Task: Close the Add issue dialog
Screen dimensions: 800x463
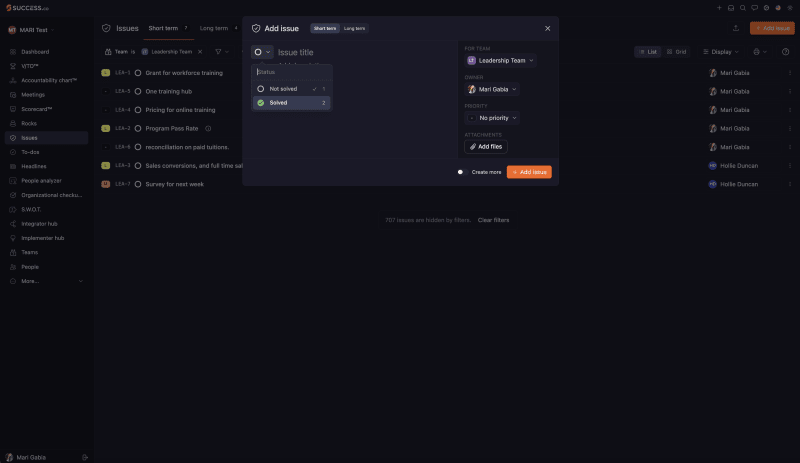Action: tap(547, 29)
